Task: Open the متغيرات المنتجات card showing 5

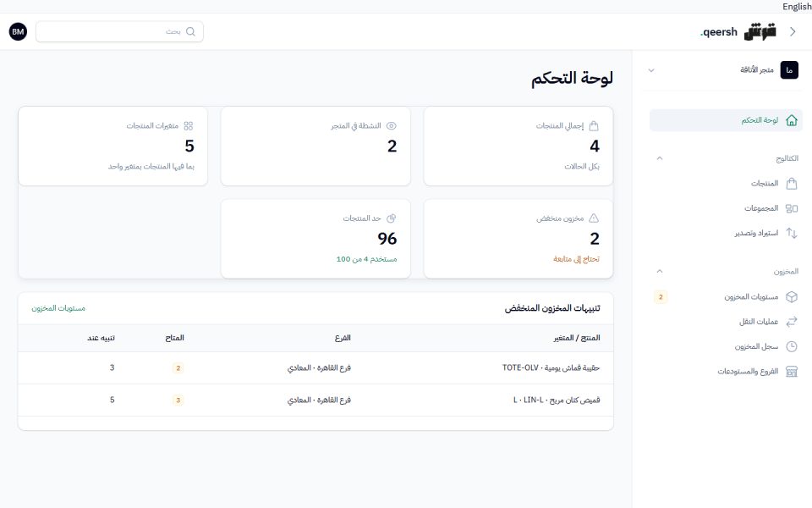Action: (112, 146)
